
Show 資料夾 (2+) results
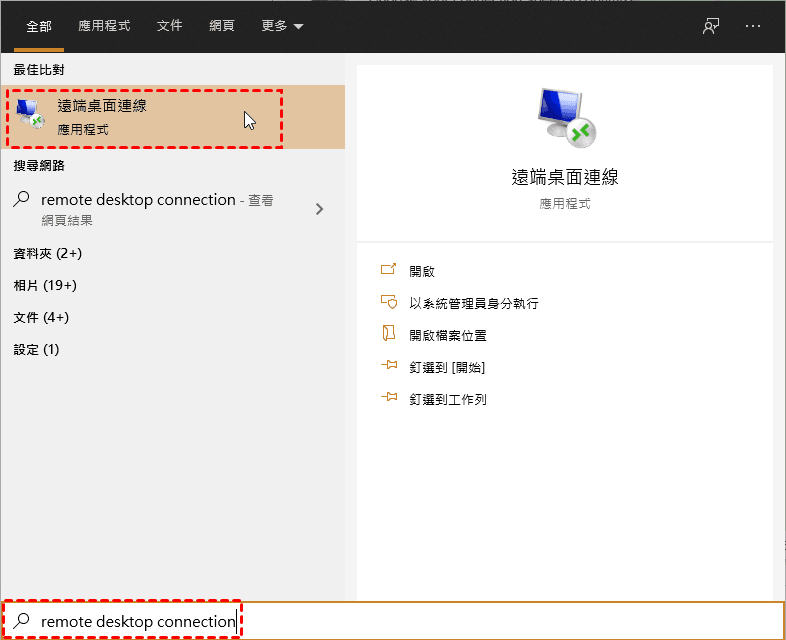pyautogui.click(x=48, y=253)
